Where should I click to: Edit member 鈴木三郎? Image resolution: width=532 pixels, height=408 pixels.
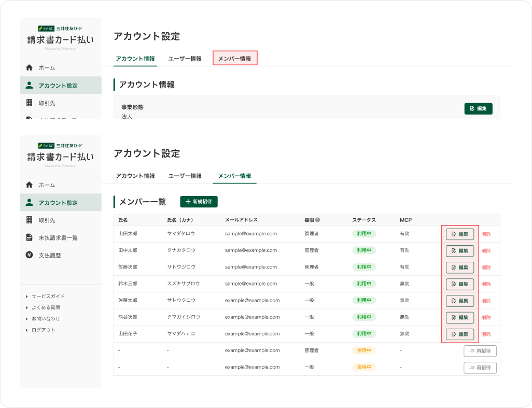tap(460, 284)
